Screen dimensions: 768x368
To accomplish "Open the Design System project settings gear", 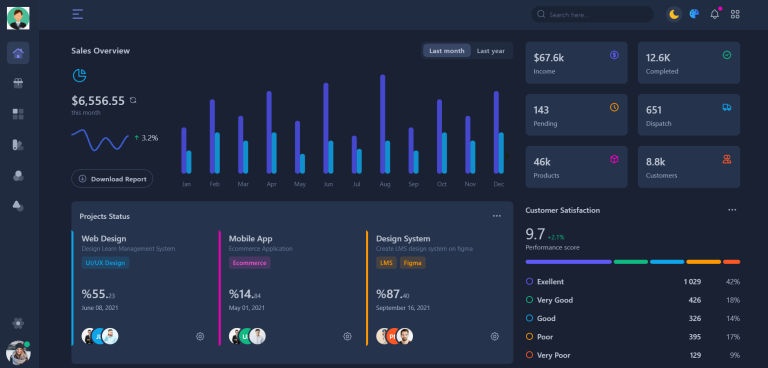I will tap(495, 336).
